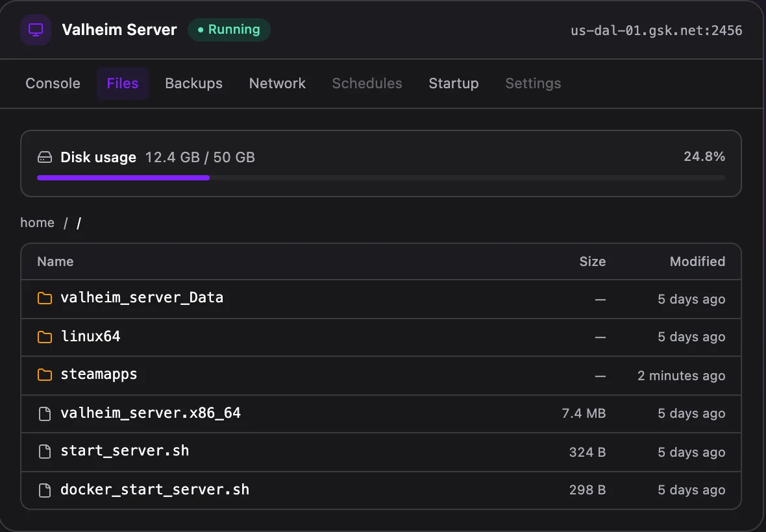
Task: Click the 24.8% disk percentage
Action: tap(704, 156)
